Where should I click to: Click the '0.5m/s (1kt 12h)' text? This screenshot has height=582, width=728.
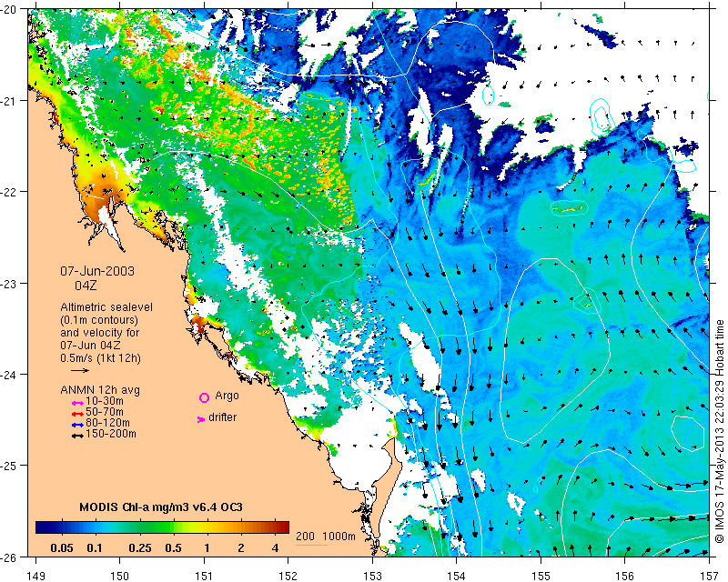pyautogui.click(x=100, y=358)
